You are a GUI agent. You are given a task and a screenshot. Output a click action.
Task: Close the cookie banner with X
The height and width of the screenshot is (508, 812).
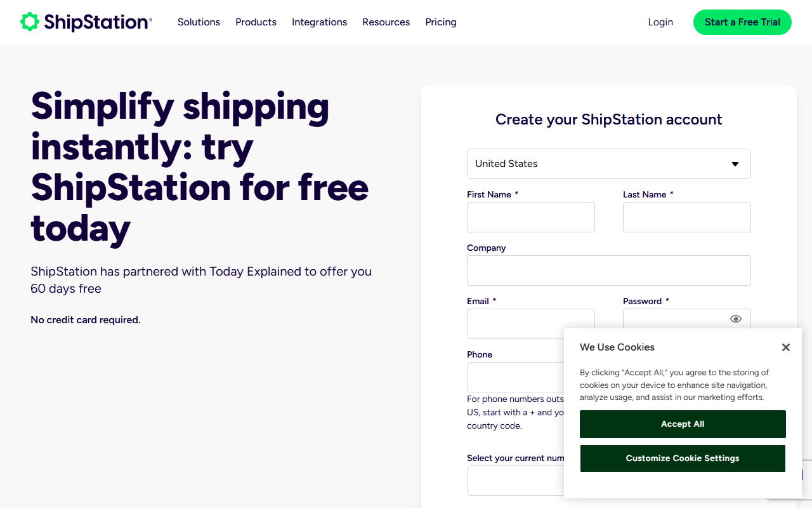click(786, 347)
